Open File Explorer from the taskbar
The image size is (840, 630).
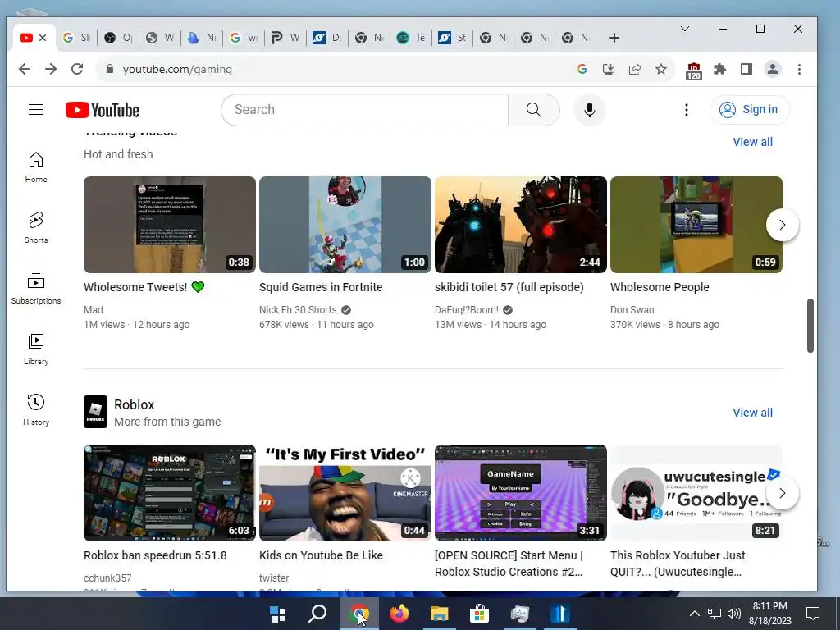(440, 614)
